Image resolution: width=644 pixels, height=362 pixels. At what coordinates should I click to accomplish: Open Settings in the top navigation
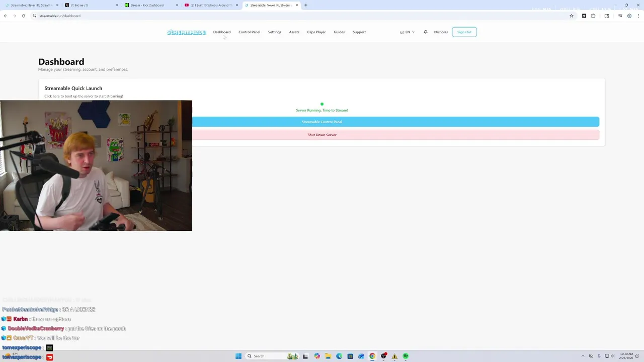coord(275,32)
